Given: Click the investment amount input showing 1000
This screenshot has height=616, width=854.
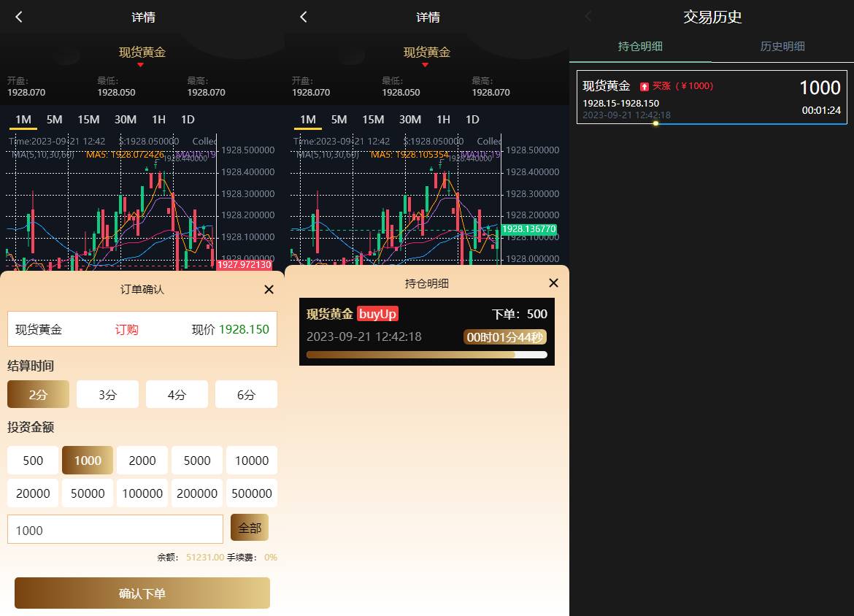Looking at the screenshot, I should [115, 530].
